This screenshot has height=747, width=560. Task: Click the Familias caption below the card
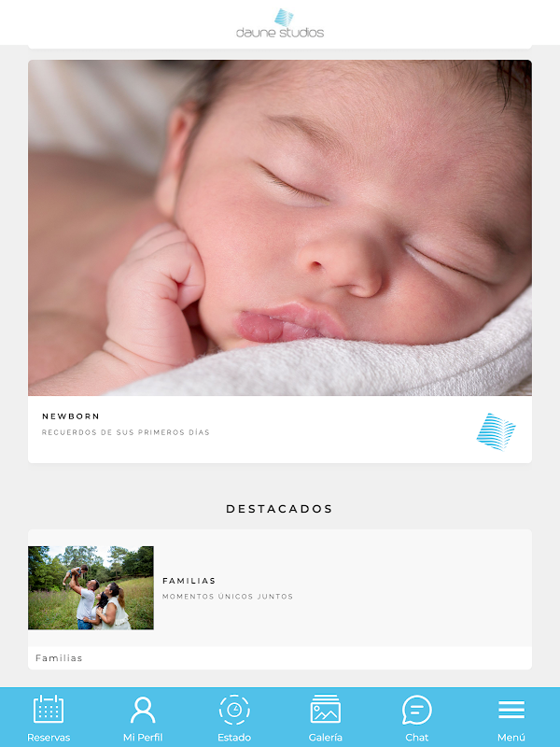click(x=59, y=658)
